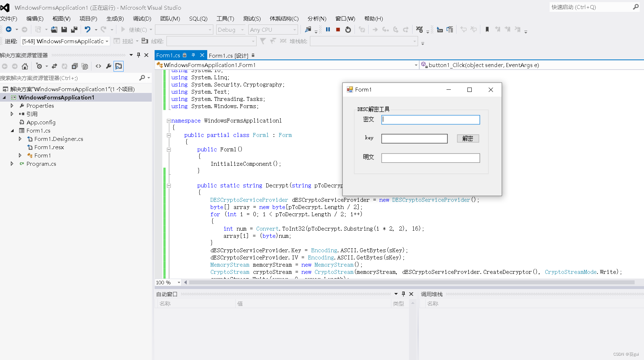Click the Solution Explorer search box
This screenshot has height=360, width=644.
[68, 78]
